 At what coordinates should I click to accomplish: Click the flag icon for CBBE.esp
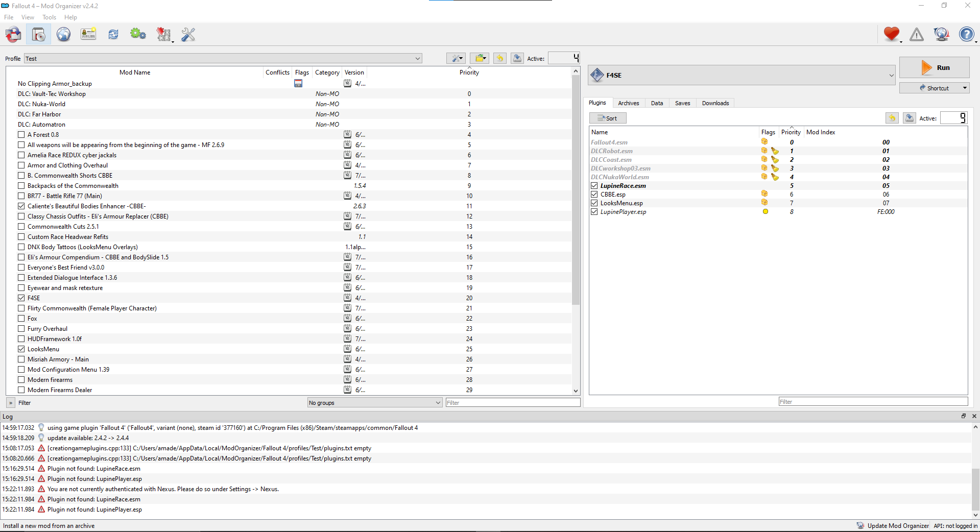[764, 194]
